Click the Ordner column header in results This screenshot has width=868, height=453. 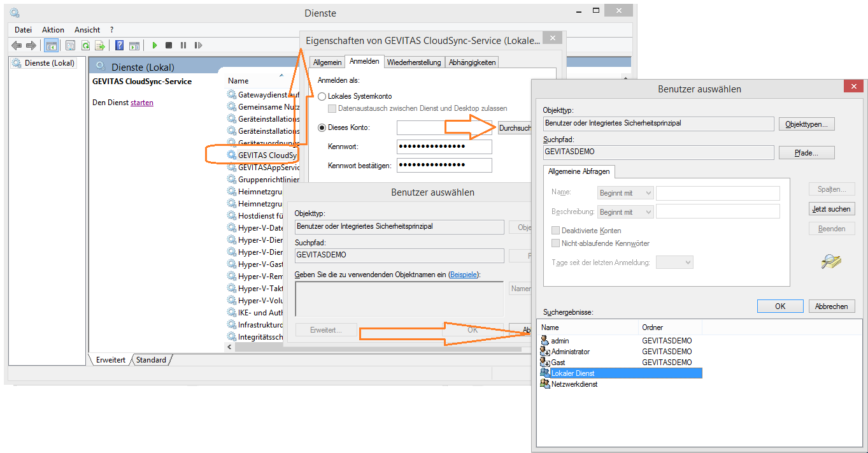pos(670,327)
